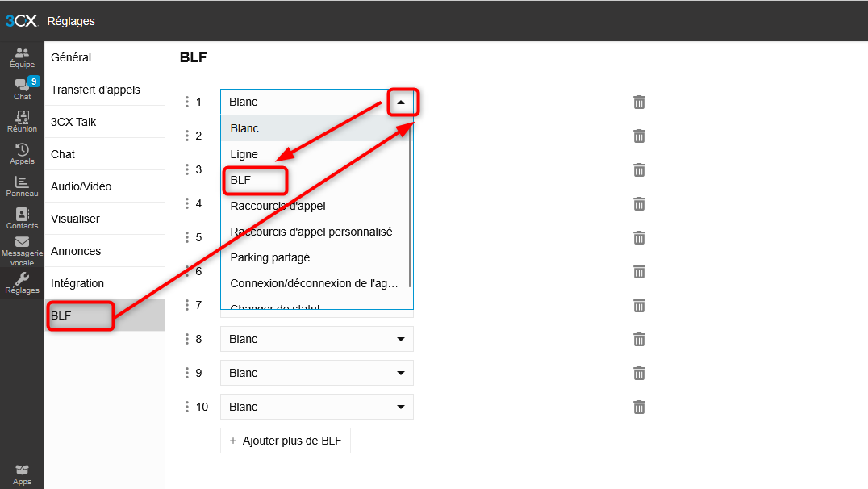This screenshot has height=489, width=868.
Task: Open the Contacts icon in sidebar
Action: coord(22,219)
